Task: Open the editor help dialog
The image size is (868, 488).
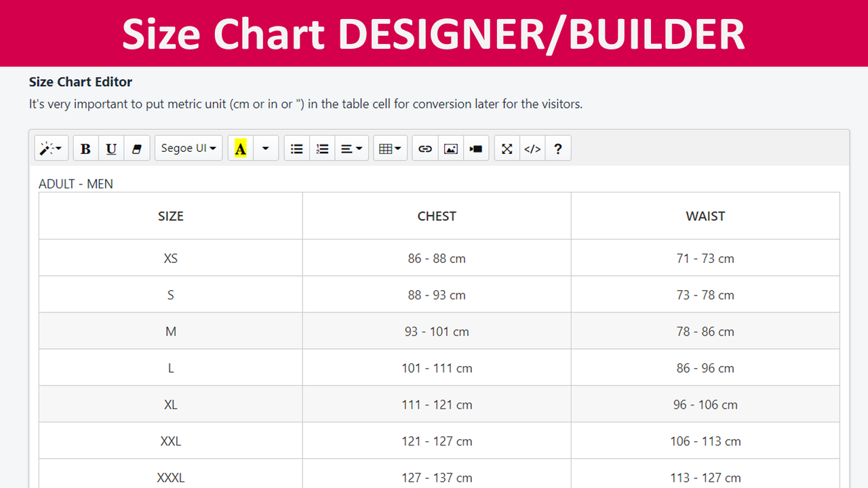Action: (557, 148)
